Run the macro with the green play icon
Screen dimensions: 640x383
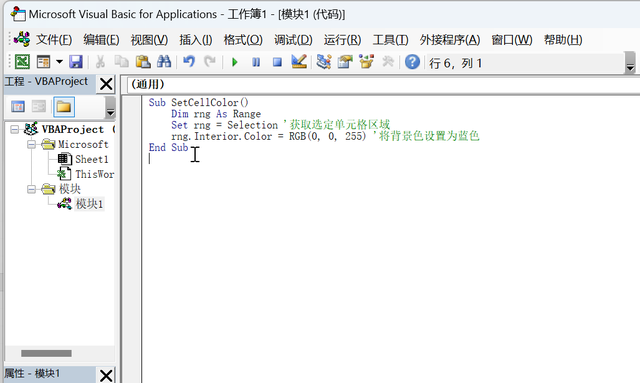tap(235, 62)
